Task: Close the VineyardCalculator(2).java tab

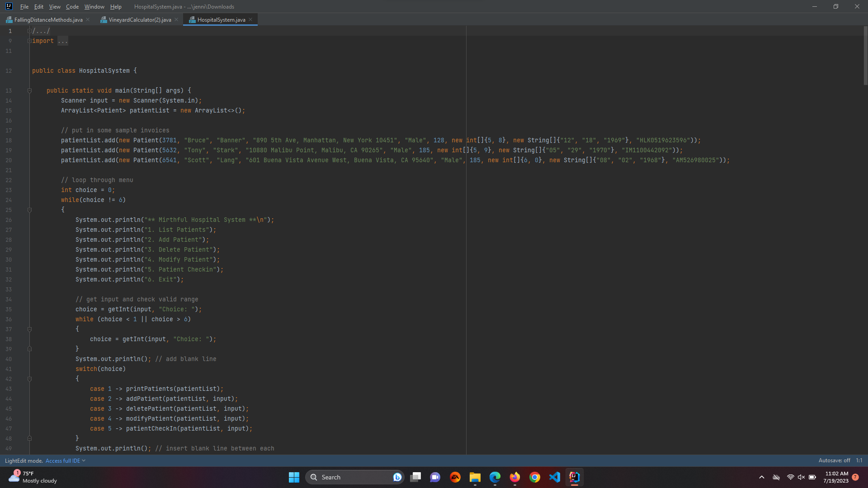Action: pyautogui.click(x=176, y=19)
